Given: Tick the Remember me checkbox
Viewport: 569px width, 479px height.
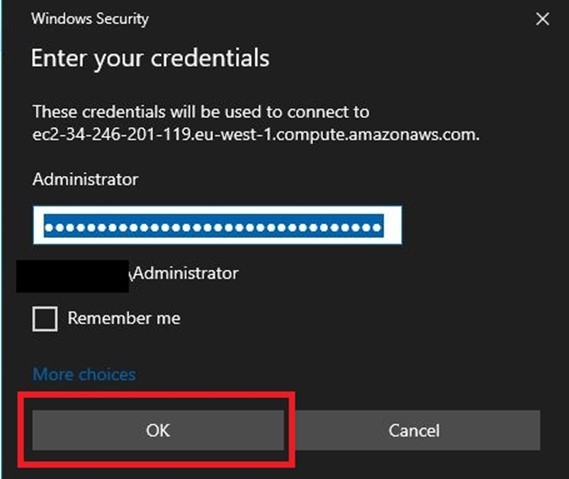Looking at the screenshot, I should [45, 319].
